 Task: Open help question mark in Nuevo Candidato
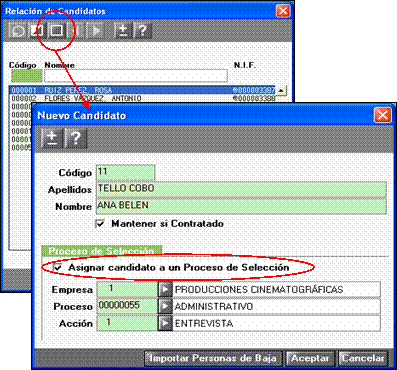click(x=76, y=138)
